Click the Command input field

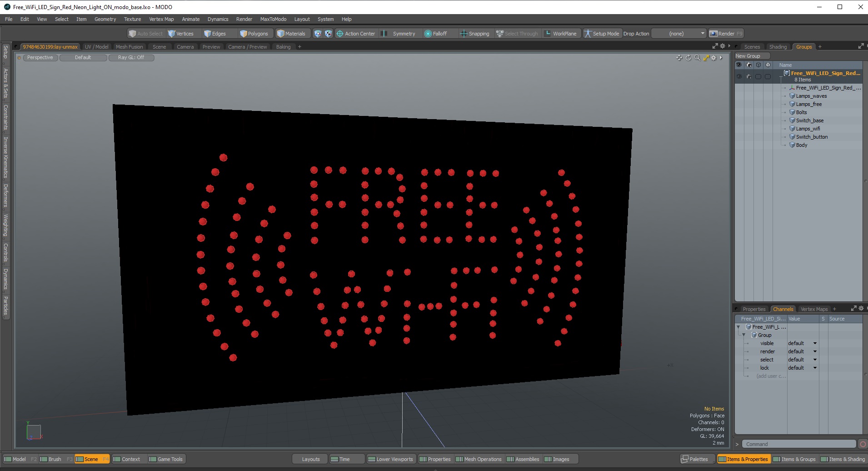(x=798, y=444)
